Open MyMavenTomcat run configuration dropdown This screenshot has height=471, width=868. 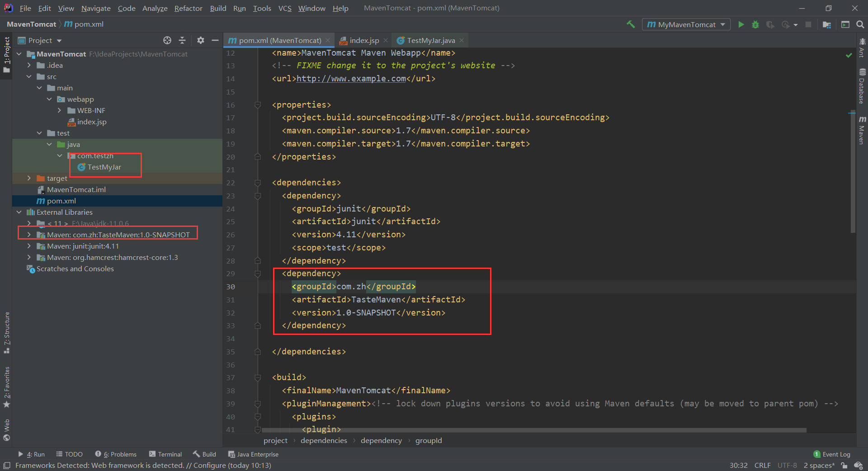click(686, 24)
